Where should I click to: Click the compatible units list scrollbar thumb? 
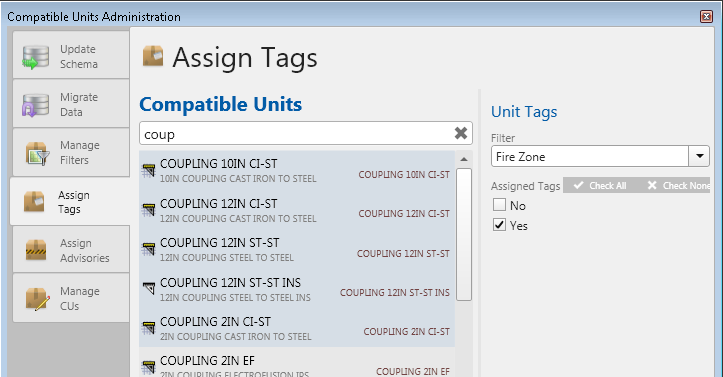464,235
